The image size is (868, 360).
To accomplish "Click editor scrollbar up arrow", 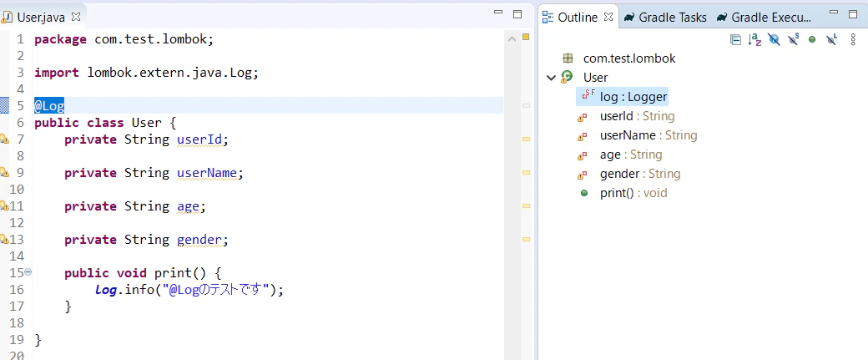I will click(512, 38).
